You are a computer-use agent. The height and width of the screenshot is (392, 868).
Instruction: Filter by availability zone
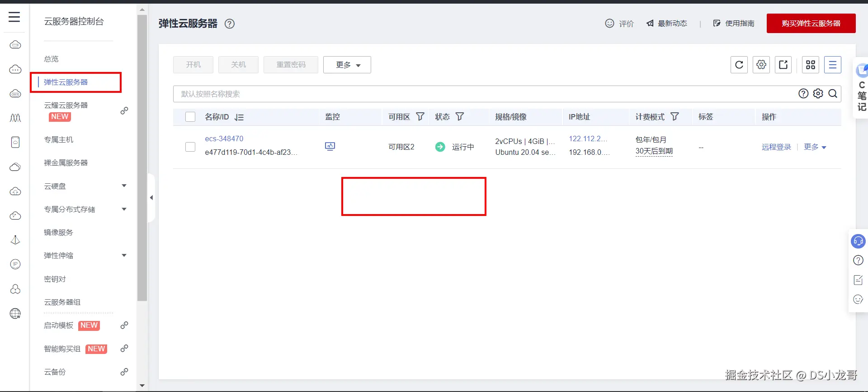point(420,117)
